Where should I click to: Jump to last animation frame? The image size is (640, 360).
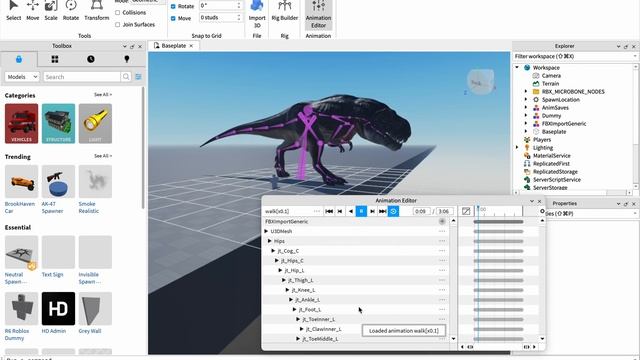tap(382, 211)
